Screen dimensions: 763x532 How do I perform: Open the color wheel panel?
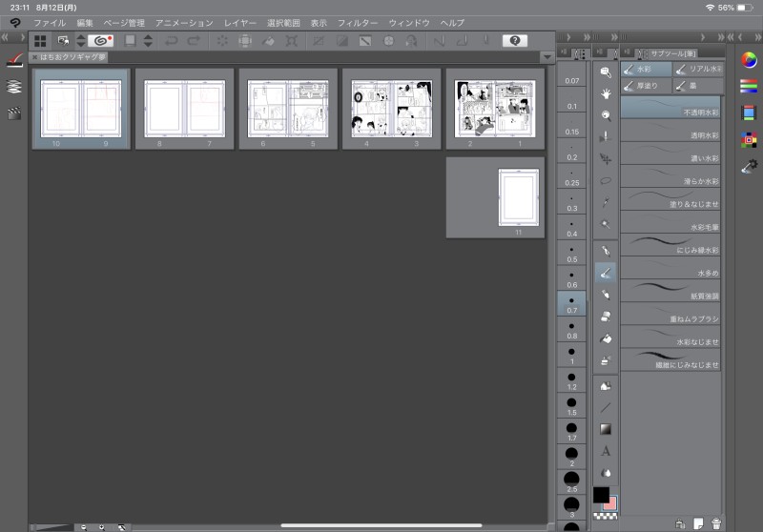749,60
